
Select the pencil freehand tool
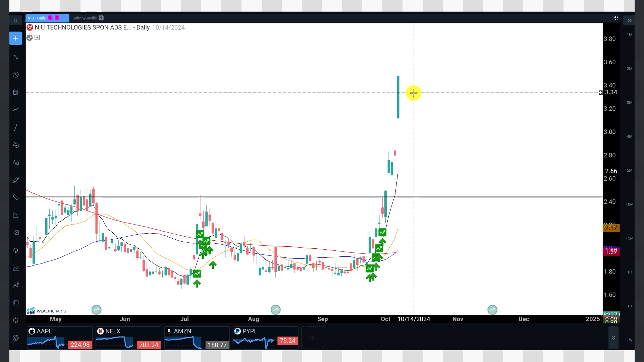[16, 180]
